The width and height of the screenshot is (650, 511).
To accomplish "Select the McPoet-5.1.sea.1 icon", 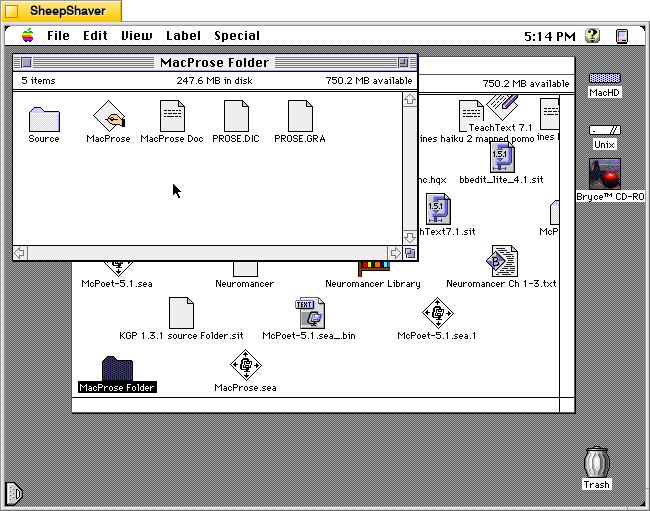I will pos(437,313).
